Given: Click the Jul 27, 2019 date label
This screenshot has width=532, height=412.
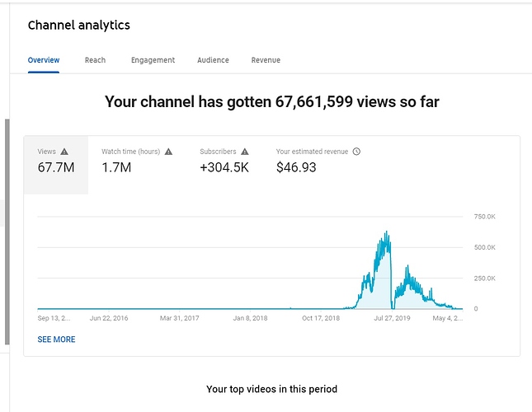Looking at the screenshot, I should point(392,318).
